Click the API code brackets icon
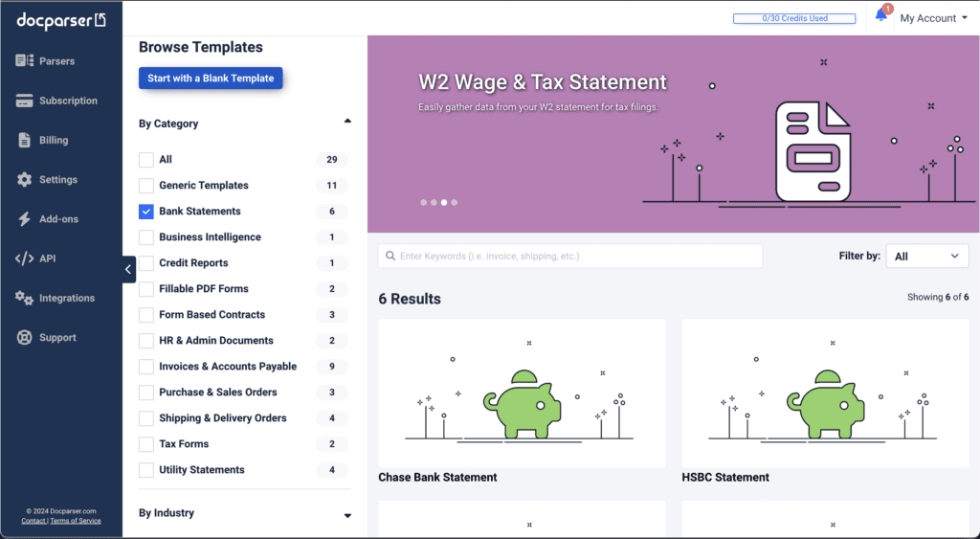 click(25, 258)
